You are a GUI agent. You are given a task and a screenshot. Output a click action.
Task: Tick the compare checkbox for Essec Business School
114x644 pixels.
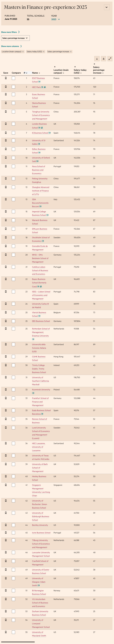coord(14,95)
